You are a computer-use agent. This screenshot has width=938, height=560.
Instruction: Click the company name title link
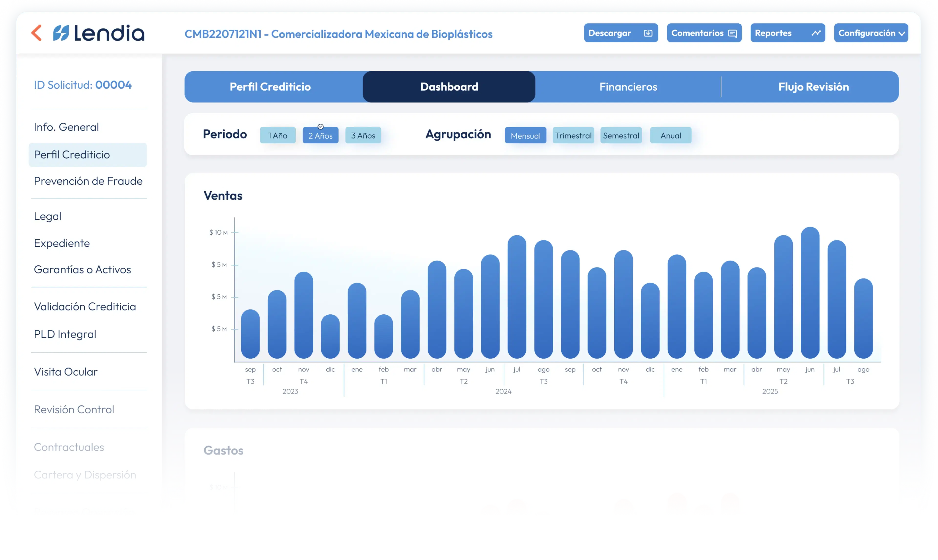tap(338, 34)
